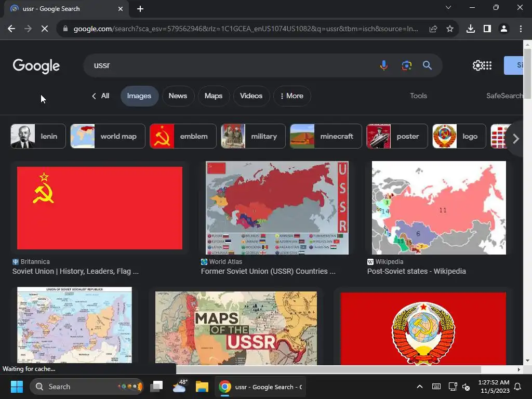
Task: Filter images by minecraft chip
Action: pyautogui.click(x=326, y=136)
